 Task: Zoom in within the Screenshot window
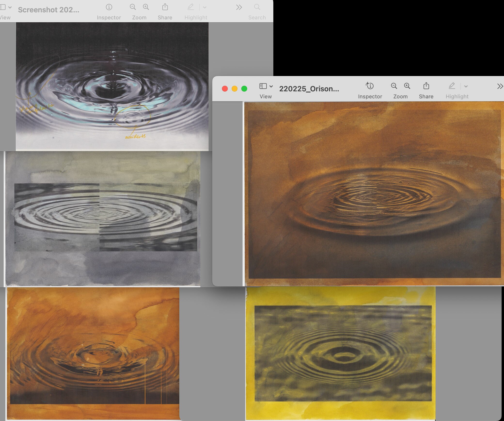coord(146,7)
